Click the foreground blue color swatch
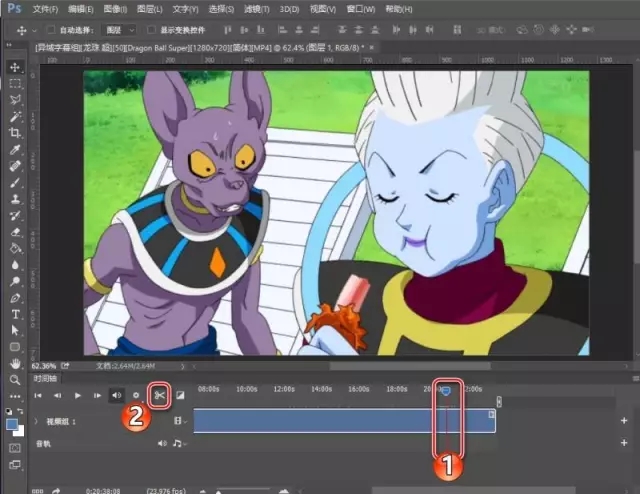640x494 pixels. (x=12, y=425)
